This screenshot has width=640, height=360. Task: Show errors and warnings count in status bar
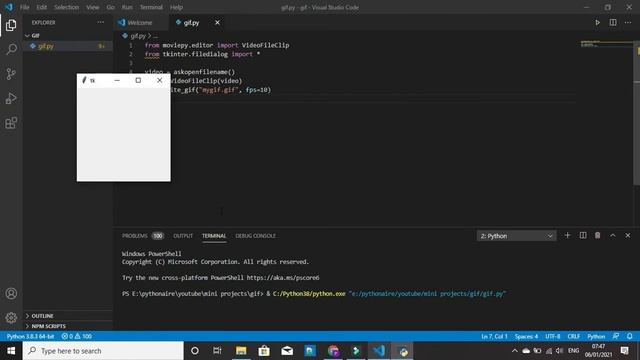pyautogui.click(x=76, y=336)
